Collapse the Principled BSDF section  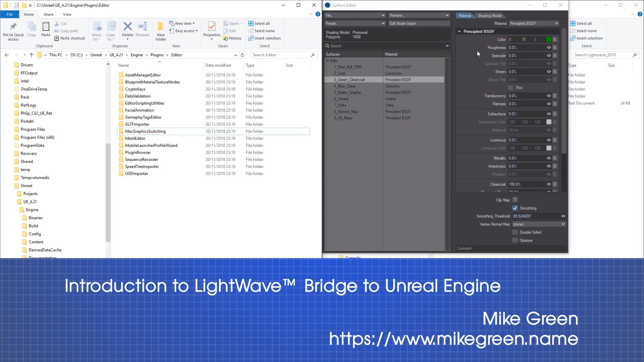click(x=459, y=32)
